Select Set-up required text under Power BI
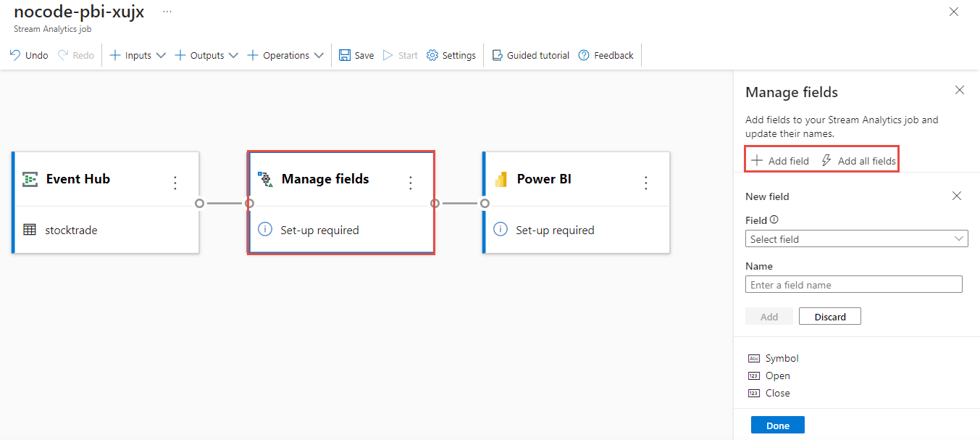This screenshot has height=440, width=980. [555, 230]
